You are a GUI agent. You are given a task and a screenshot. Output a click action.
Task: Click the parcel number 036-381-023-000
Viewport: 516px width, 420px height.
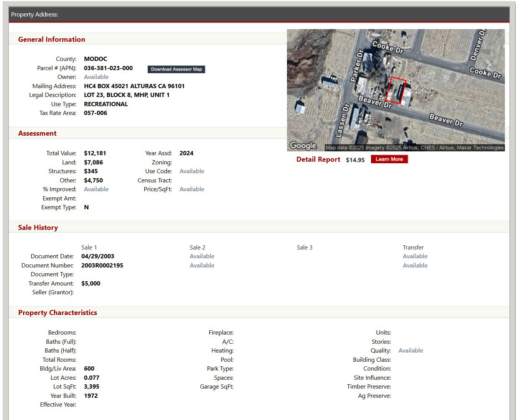click(108, 68)
